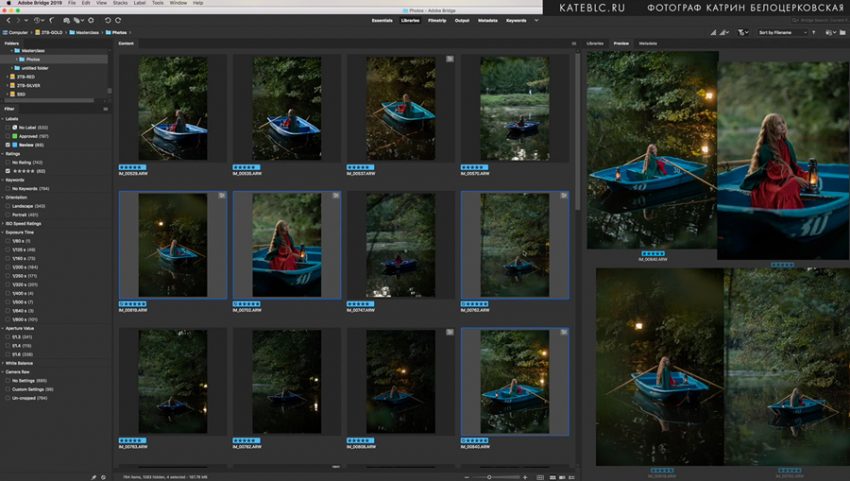Image resolution: width=850 pixels, height=481 pixels.
Task: Open in Camera Raw icon
Action: pyautogui.click(x=91, y=21)
